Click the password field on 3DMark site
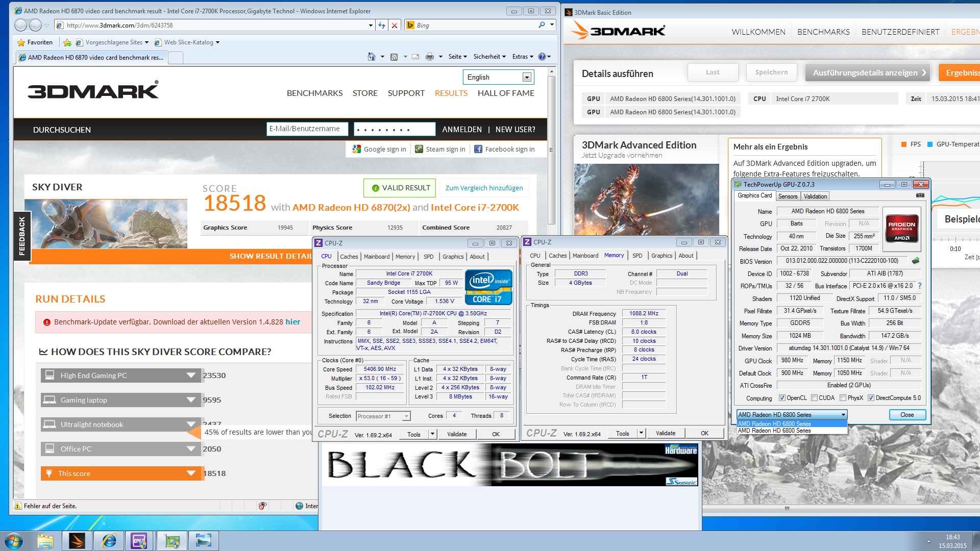 (395, 129)
